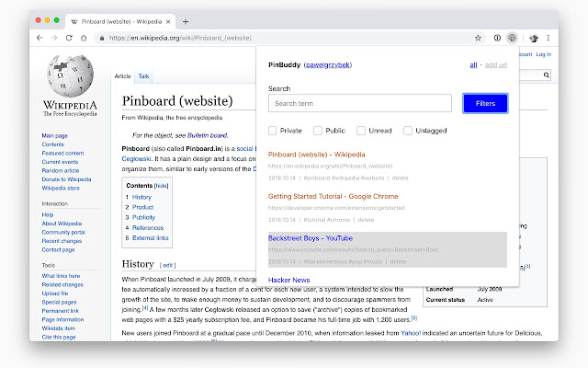Close the Pinboard Wikipedia tab
The width and height of the screenshot is (588, 368).
click(x=168, y=22)
